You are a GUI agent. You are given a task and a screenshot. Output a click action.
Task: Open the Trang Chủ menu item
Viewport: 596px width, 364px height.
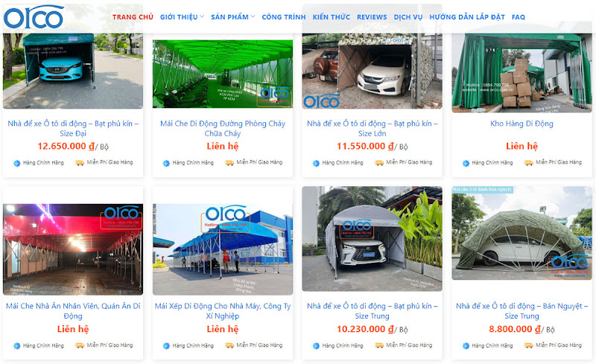click(133, 17)
